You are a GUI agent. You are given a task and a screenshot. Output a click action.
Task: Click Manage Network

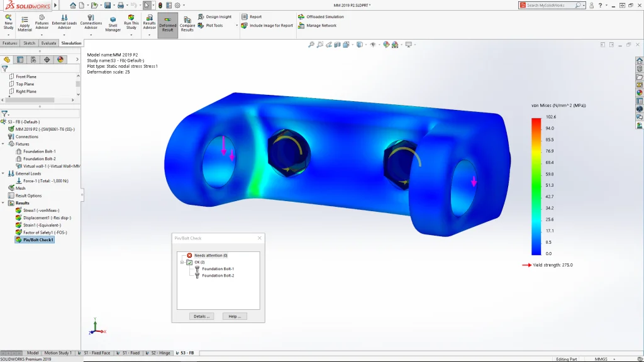tap(317, 25)
